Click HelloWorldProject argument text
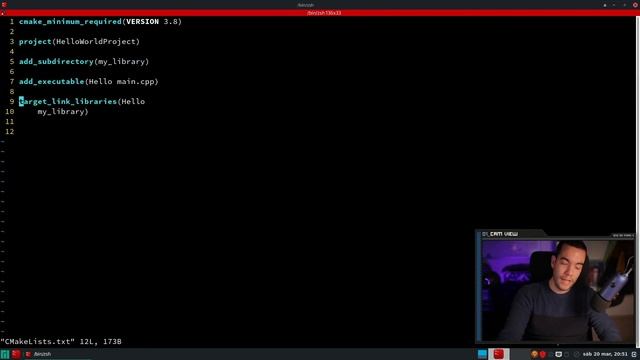Screen dimensions: 640x360 pyautogui.click(x=96, y=42)
